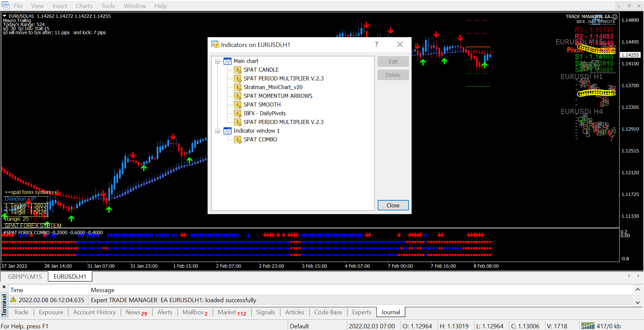Click the SPAT MOMENTUM ARROWS indicator icon
The image size is (644, 330).
click(237, 96)
